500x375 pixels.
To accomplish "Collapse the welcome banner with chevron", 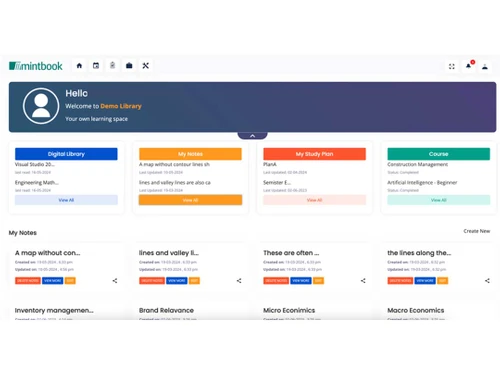I will (x=252, y=136).
